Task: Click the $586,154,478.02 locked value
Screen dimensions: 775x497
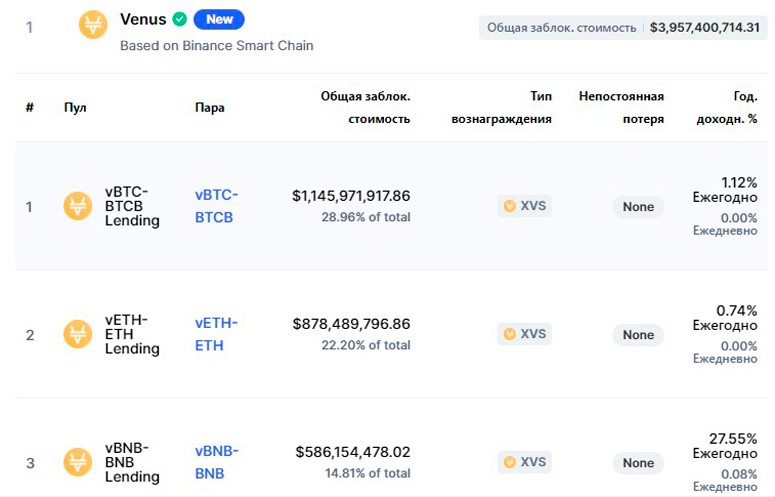Action: (353, 452)
